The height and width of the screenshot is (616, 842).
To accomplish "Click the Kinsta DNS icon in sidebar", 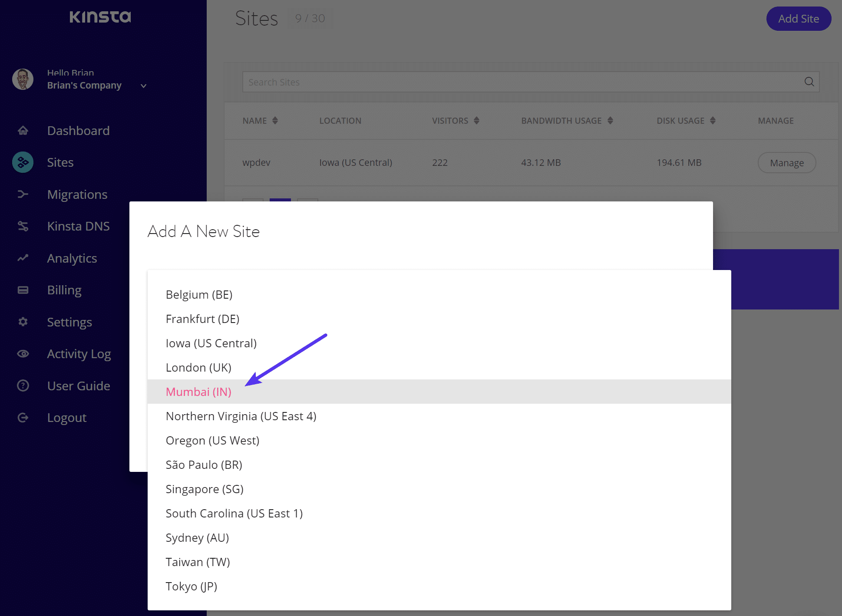I will coord(23,226).
